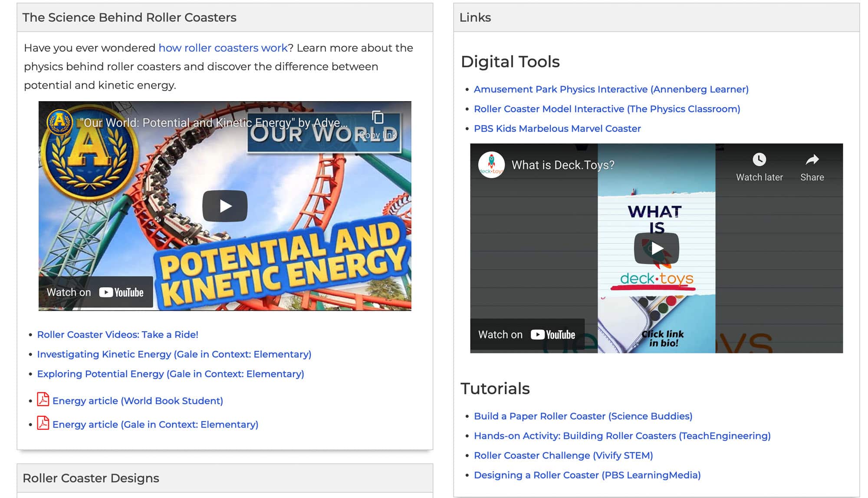The height and width of the screenshot is (498, 868).
Task: Open Investigating Kinetic Energy link
Action: coord(174,354)
